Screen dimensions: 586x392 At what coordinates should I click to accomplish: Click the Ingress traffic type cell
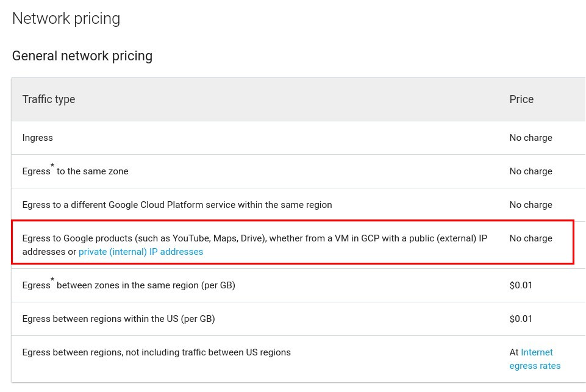tap(38, 138)
